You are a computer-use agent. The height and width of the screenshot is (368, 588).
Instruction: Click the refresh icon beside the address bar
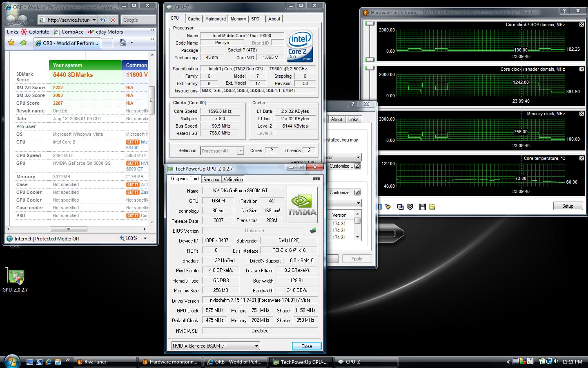point(103,20)
